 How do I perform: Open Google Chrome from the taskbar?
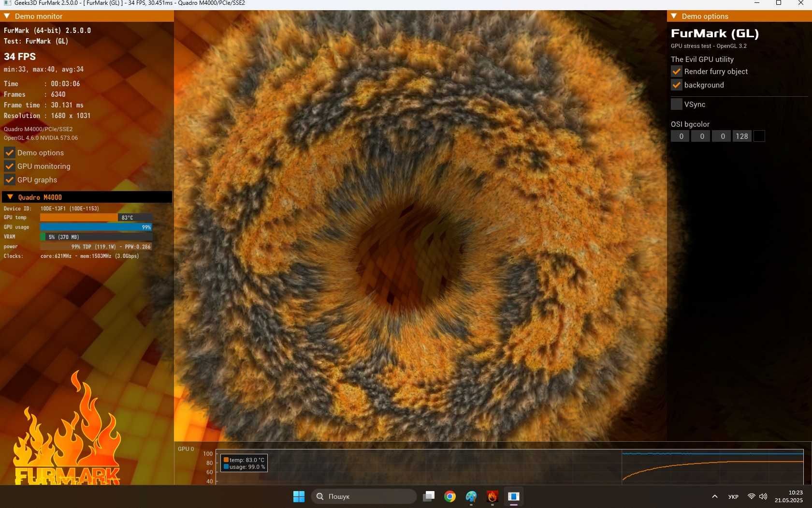(x=450, y=496)
